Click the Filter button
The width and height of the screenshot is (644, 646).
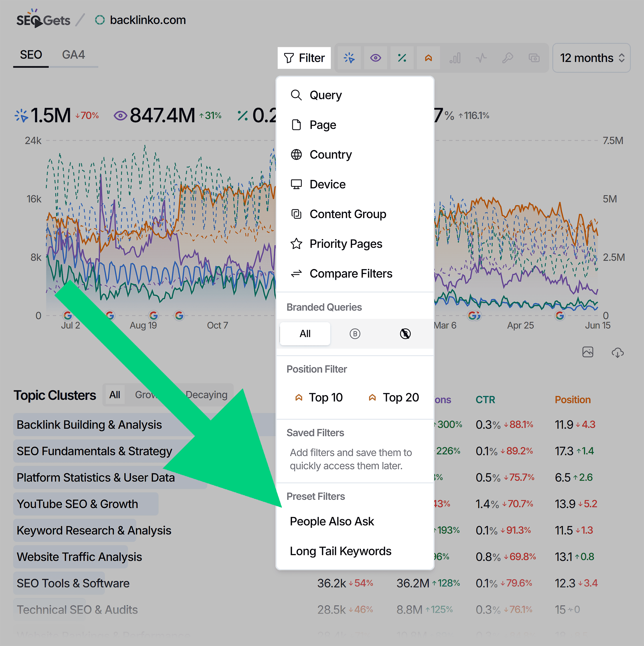304,58
